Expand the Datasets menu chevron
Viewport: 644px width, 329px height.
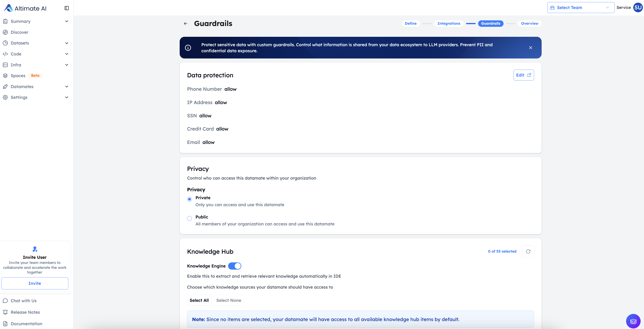67,43
